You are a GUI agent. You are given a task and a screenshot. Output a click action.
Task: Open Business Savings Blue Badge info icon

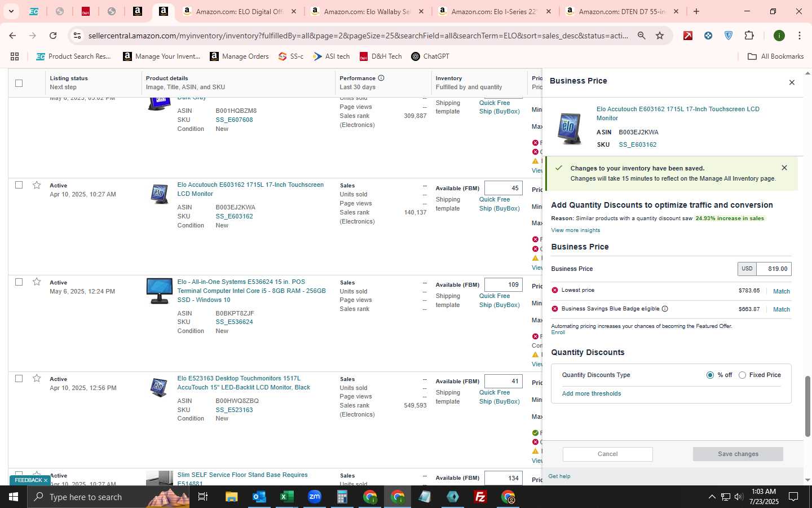(665, 309)
